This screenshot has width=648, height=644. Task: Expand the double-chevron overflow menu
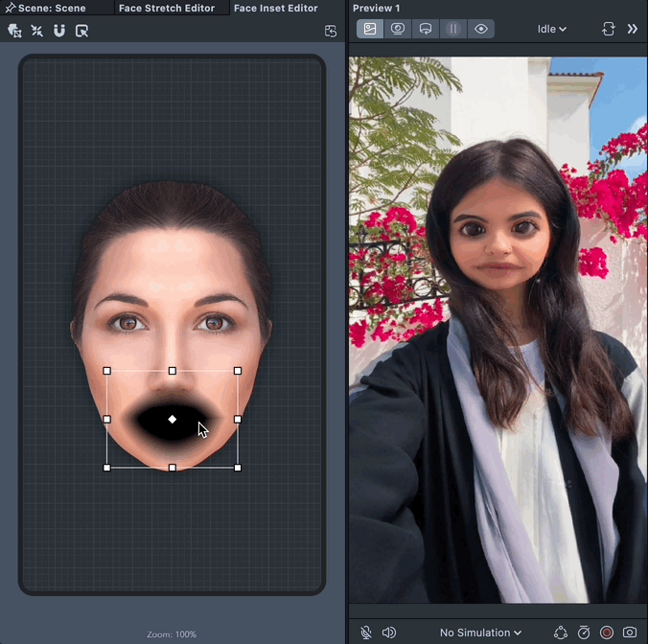(632, 29)
